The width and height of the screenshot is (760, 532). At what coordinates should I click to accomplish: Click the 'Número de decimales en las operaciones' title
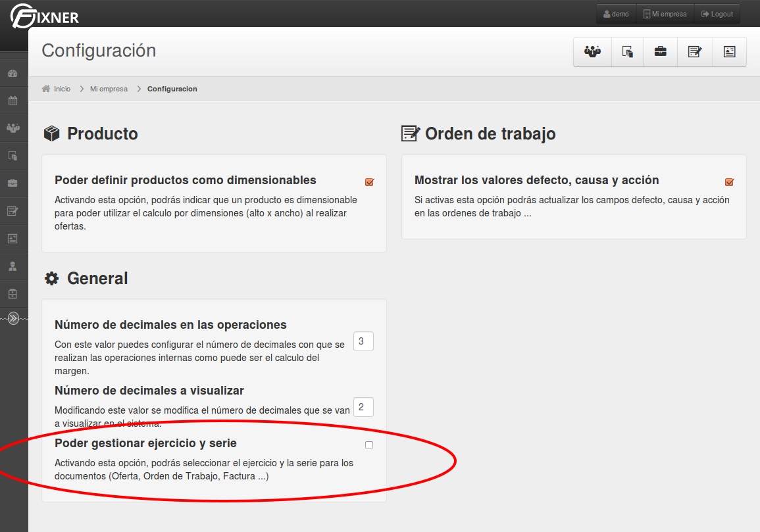tap(170, 325)
